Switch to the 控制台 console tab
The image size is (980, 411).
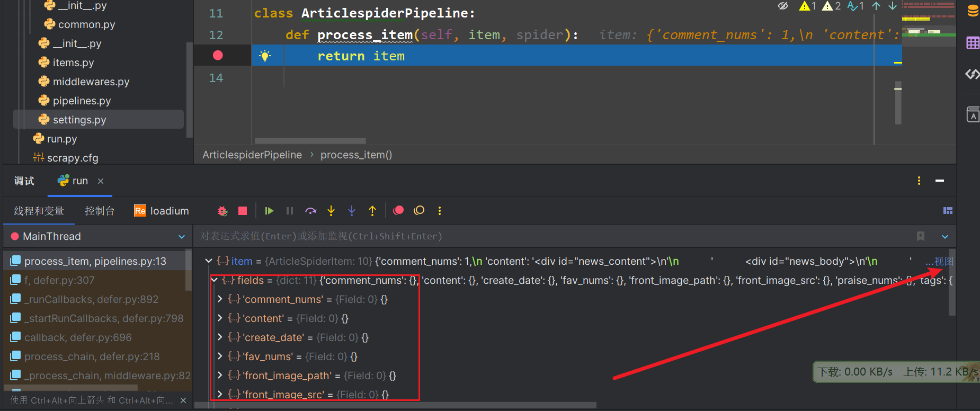coord(100,211)
